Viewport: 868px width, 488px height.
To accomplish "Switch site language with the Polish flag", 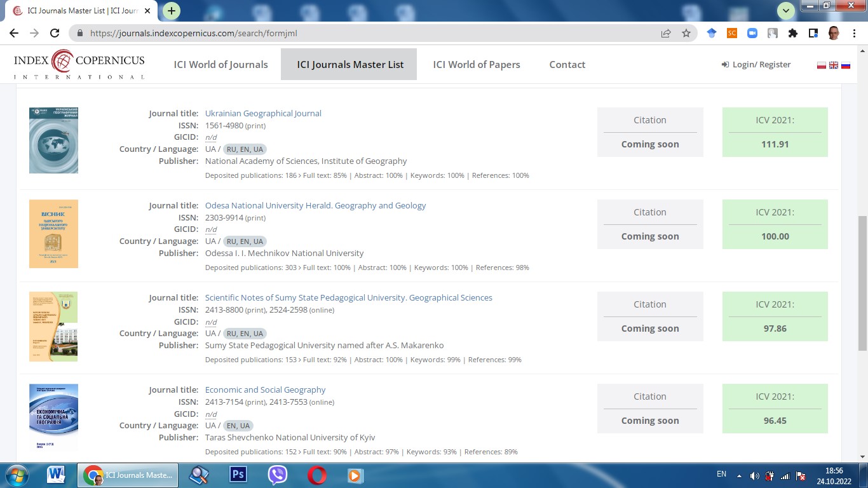I will (821, 65).
